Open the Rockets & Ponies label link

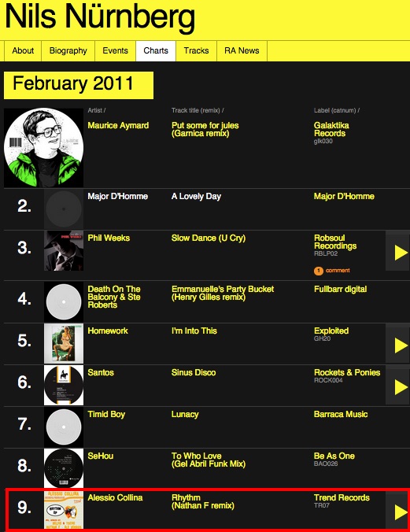pyautogui.click(x=347, y=372)
